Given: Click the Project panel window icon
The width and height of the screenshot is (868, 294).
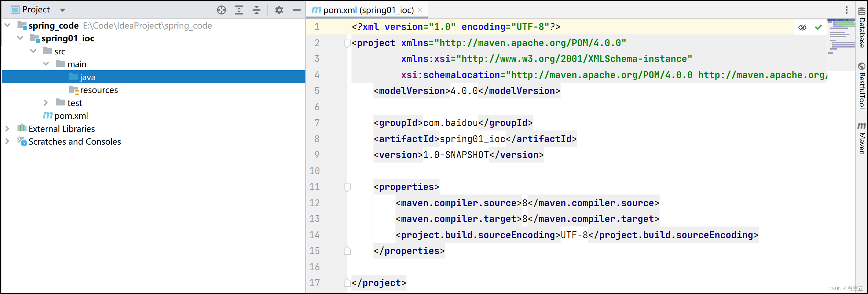Looking at the screenshot, I should coord(15,10).
